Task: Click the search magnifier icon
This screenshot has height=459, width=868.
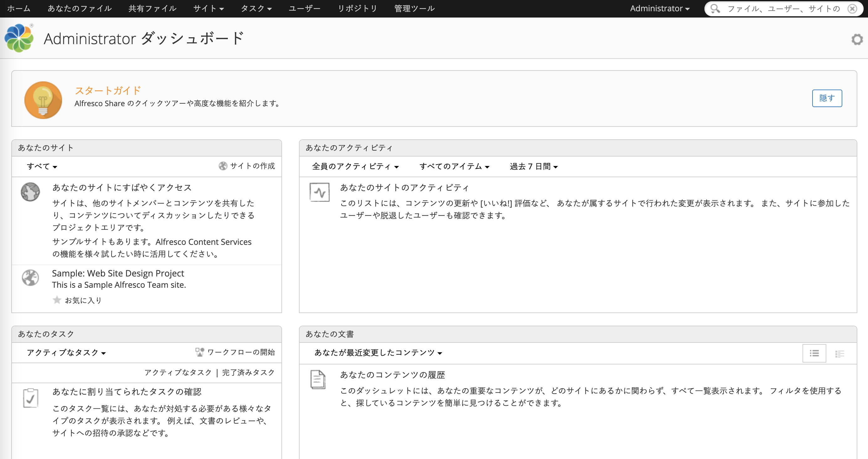Action: (715, 8)
